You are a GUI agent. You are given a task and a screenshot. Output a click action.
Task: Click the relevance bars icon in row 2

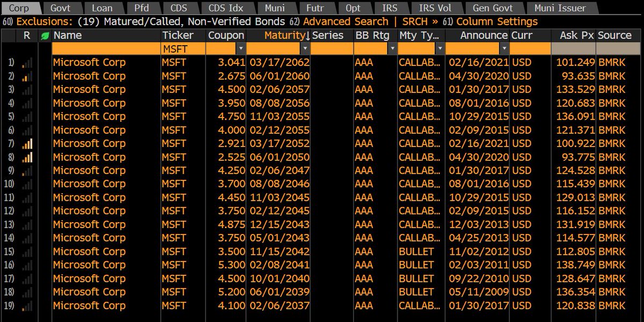pyautogui.click(x=27, y=76)
